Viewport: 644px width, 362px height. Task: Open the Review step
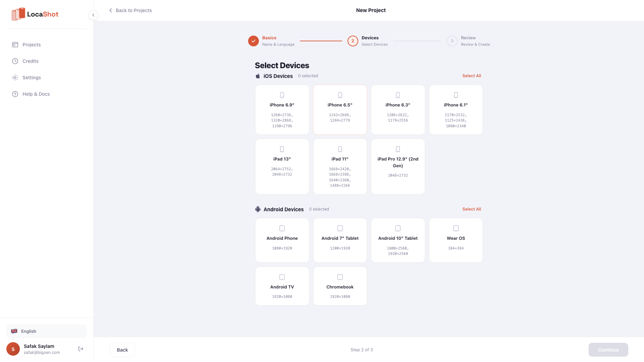pyautogui.click(x=452, y=41)
